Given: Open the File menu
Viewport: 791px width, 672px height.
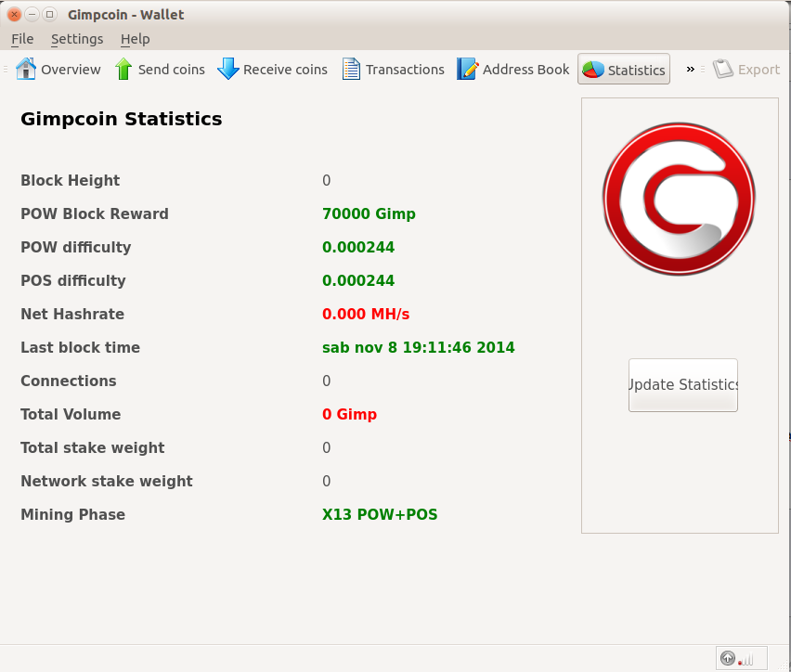Looking at the screenshot, I should pyautogui.click(x=22, y=39).
